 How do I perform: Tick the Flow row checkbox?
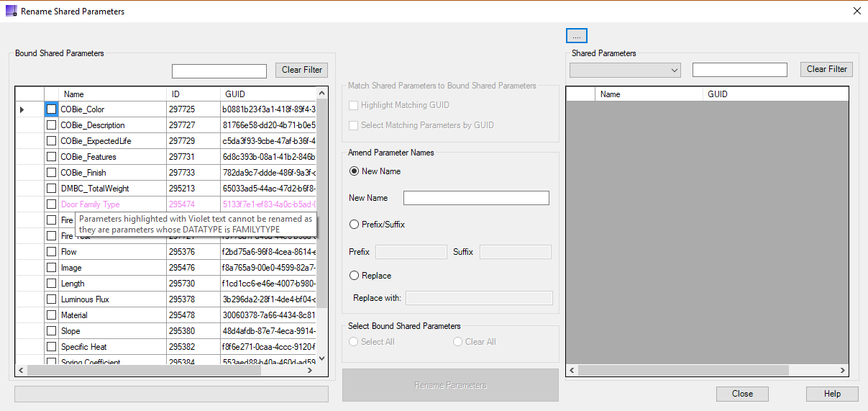coord(51,252)
